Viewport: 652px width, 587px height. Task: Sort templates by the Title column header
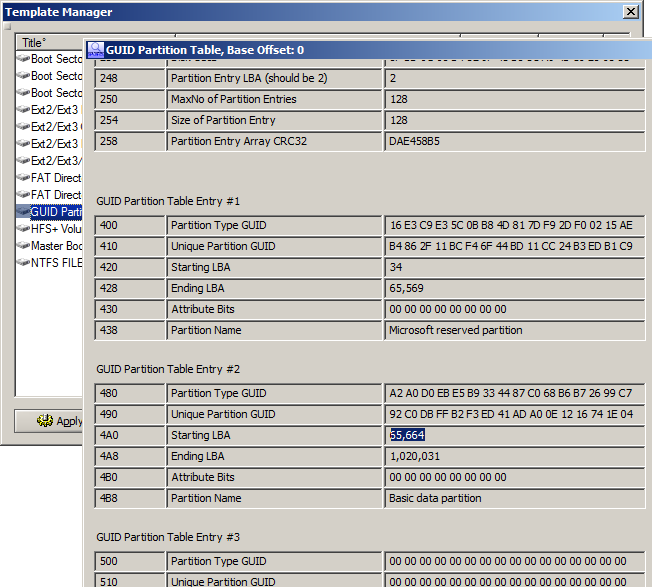pyautogui.click(x=49, y=42)
